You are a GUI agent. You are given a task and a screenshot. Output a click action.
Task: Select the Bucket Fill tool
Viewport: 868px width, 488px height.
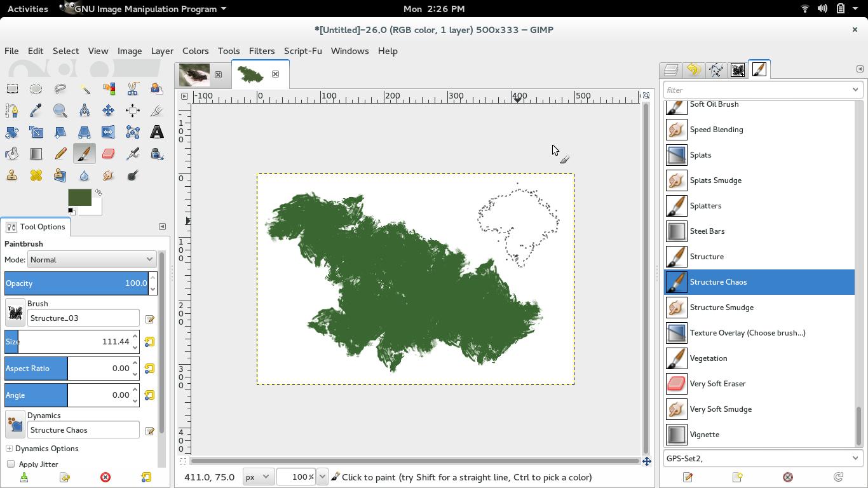[12, 154]
